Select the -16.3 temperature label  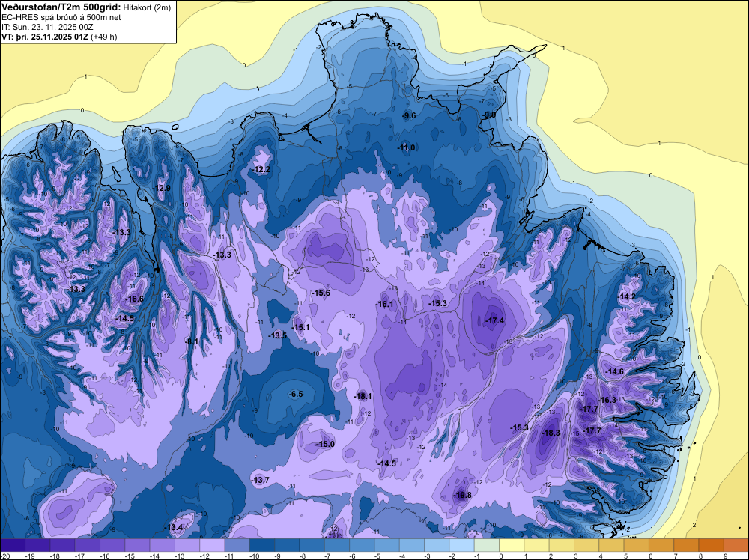coord(607,400)
